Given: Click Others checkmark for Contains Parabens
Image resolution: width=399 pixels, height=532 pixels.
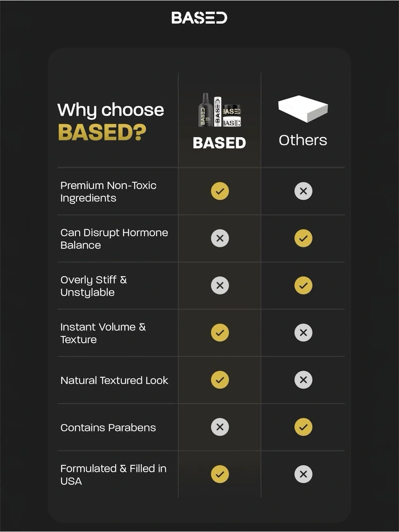Looking at the screenshot, I should coord(303,427).
